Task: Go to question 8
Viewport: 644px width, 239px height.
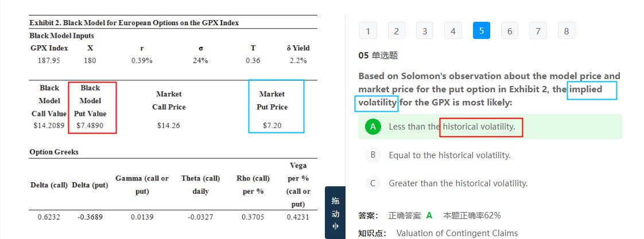Action: (x=566, y=31)
